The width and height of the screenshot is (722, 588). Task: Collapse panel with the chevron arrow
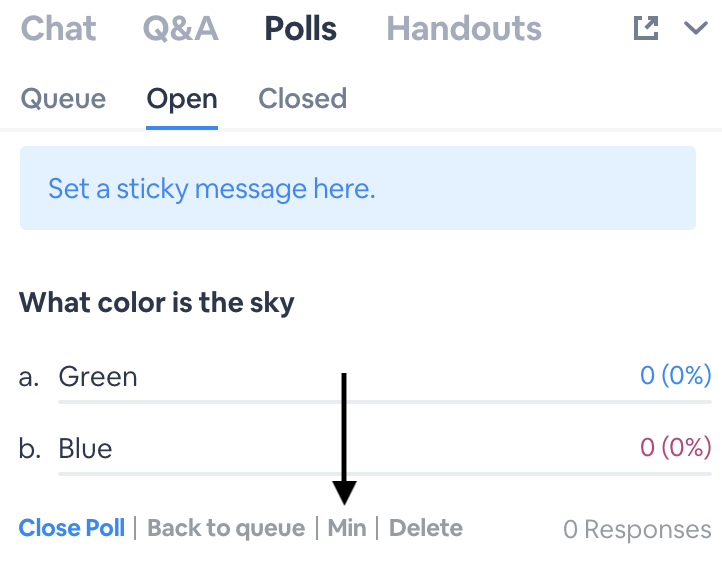click(696, 29)
